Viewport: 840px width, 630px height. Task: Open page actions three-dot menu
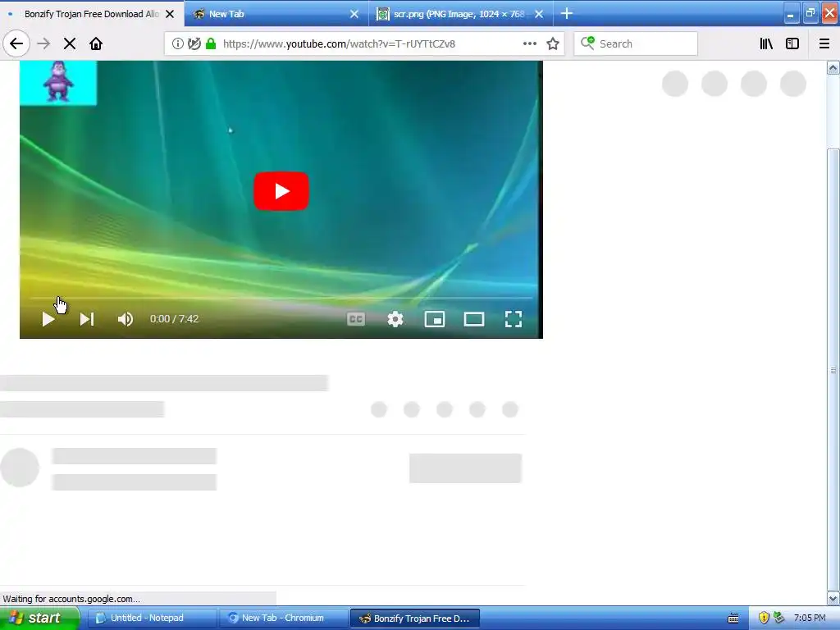coord(529,43)
